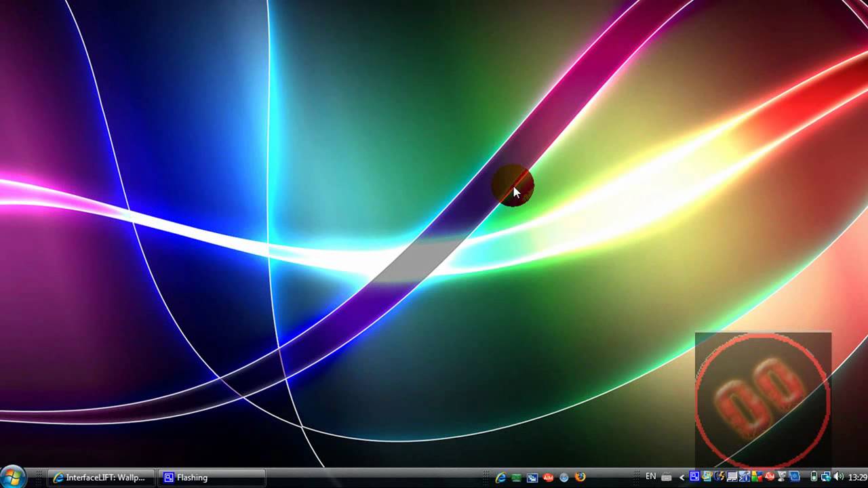
Task: Click the battery power tray icon
Action: click(x=814, y=476)
